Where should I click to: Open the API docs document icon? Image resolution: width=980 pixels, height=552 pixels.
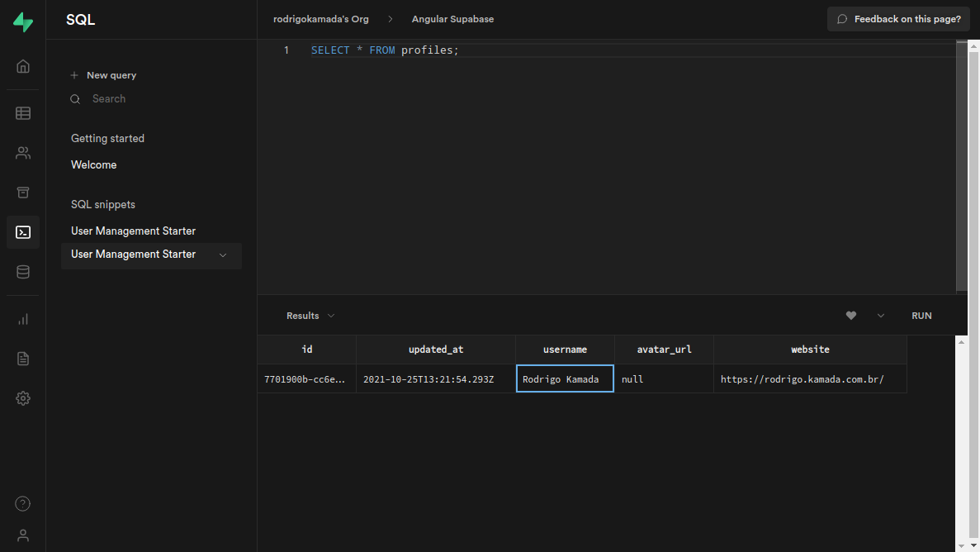[x=23, y=359]
